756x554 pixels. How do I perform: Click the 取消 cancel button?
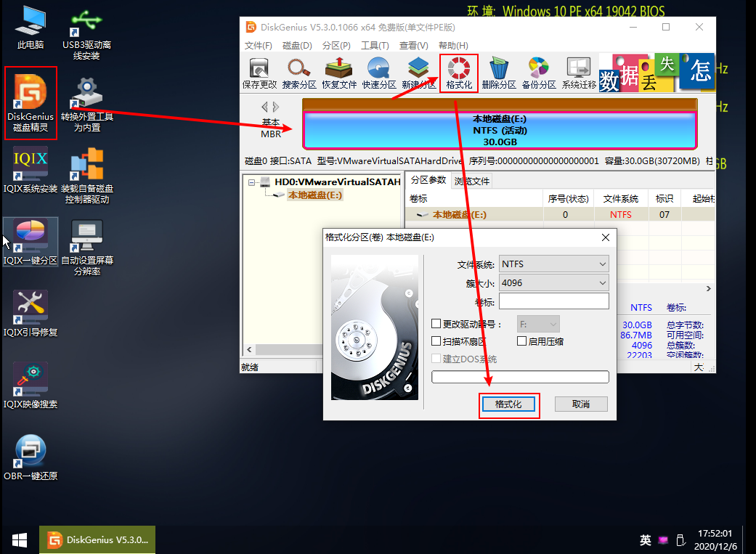[580, 404]
